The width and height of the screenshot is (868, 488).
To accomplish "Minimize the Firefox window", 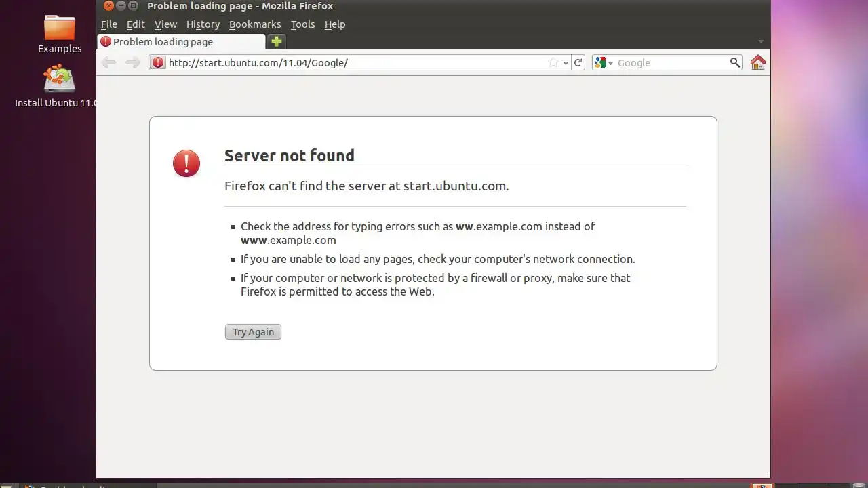I will tap(121, 6).
